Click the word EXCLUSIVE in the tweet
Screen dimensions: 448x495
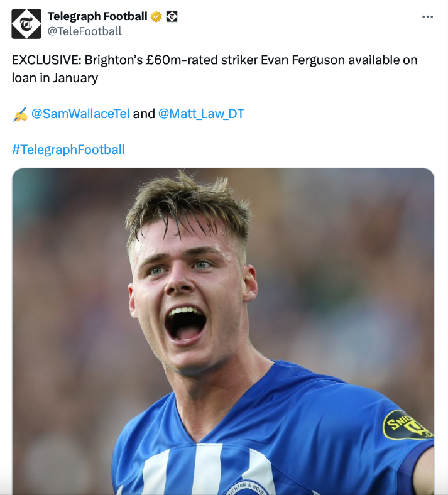45,60
